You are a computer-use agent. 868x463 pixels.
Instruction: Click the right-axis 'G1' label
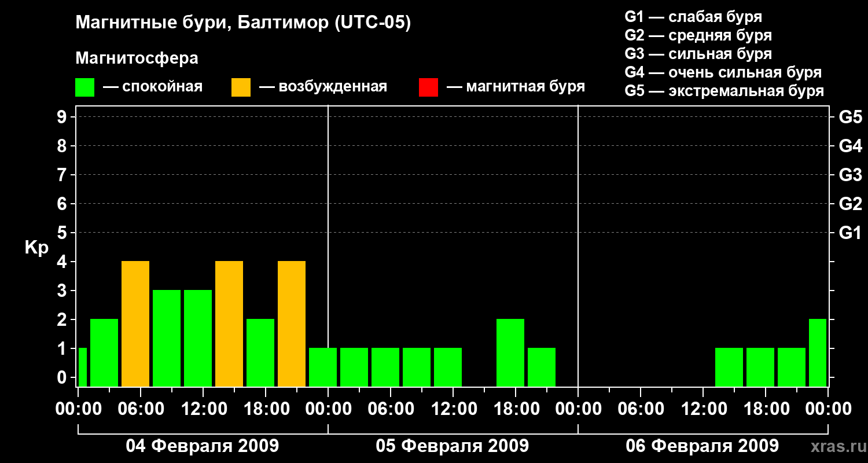[x=851, y=233]
